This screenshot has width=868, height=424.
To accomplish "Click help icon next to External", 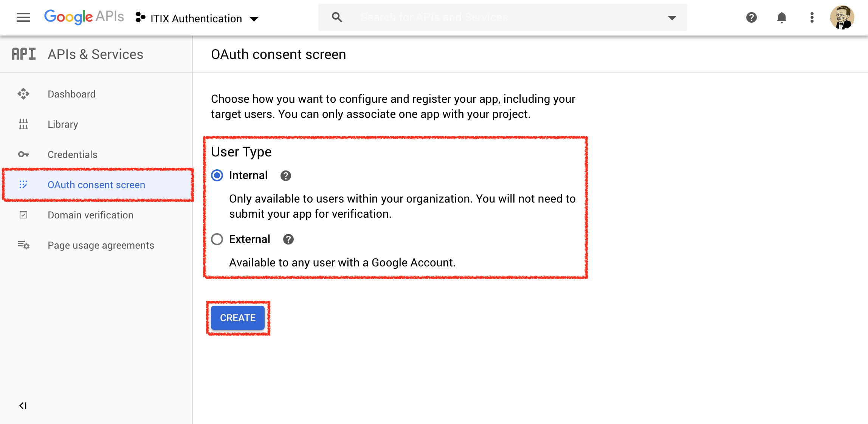I will [x=288, y=240].
